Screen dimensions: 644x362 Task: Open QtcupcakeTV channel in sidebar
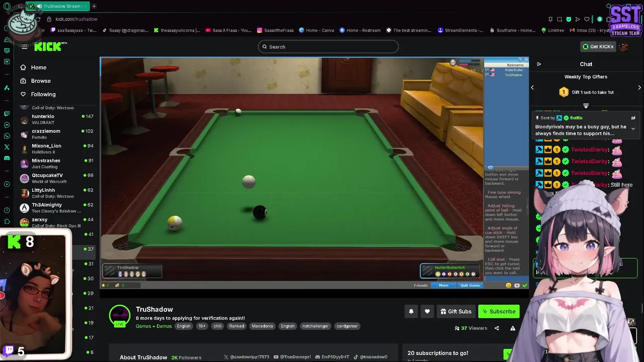click(x=57, y=178)
